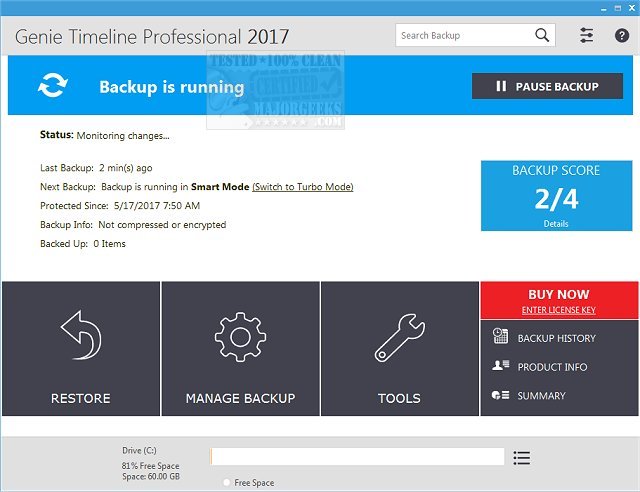Click the Tools wrench icon
This screenshot has width=640, height=492.
[x=400, y=338]
